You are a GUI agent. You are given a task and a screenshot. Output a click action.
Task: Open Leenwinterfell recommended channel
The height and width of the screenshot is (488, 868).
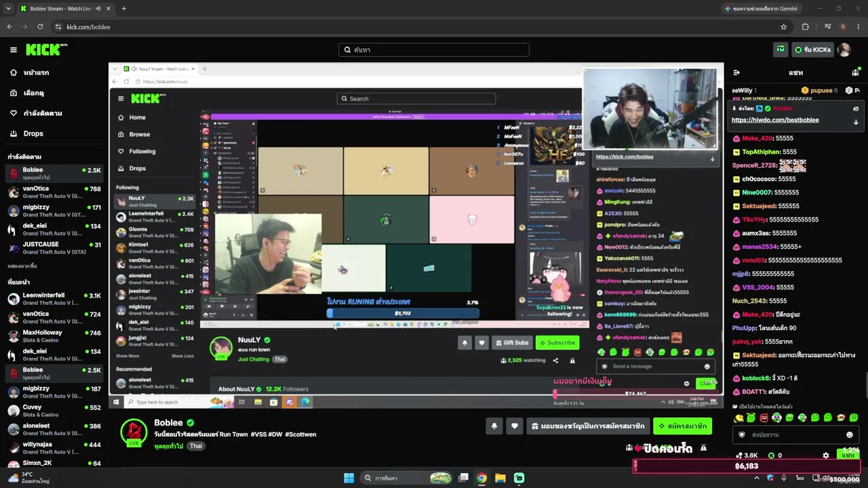(x=54, y=299)
